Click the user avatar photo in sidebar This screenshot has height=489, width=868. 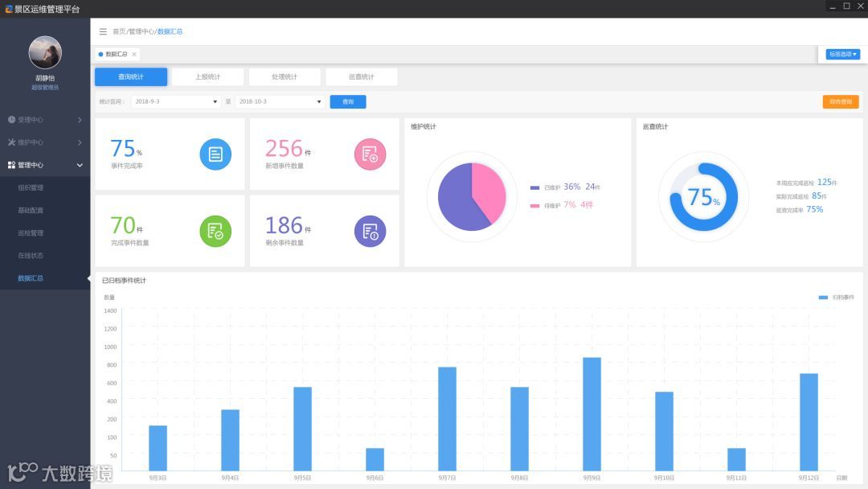[45, 52]
